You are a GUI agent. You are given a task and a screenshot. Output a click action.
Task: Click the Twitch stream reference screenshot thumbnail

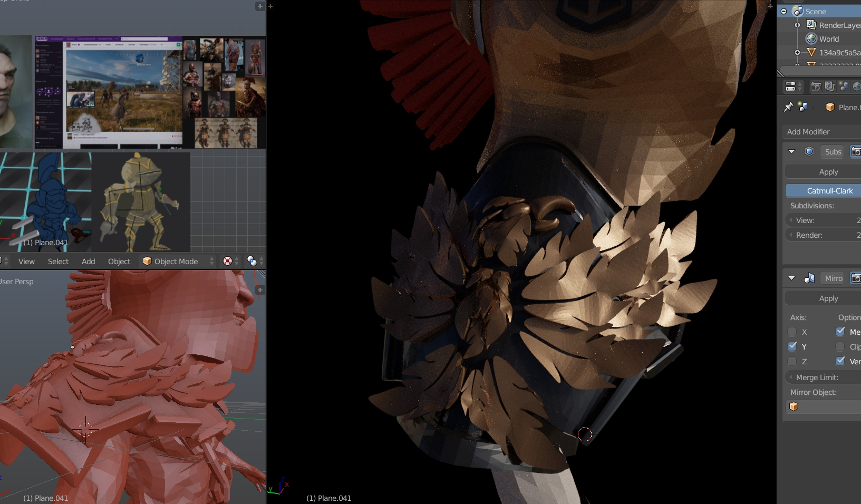click(x=109, y=92)
